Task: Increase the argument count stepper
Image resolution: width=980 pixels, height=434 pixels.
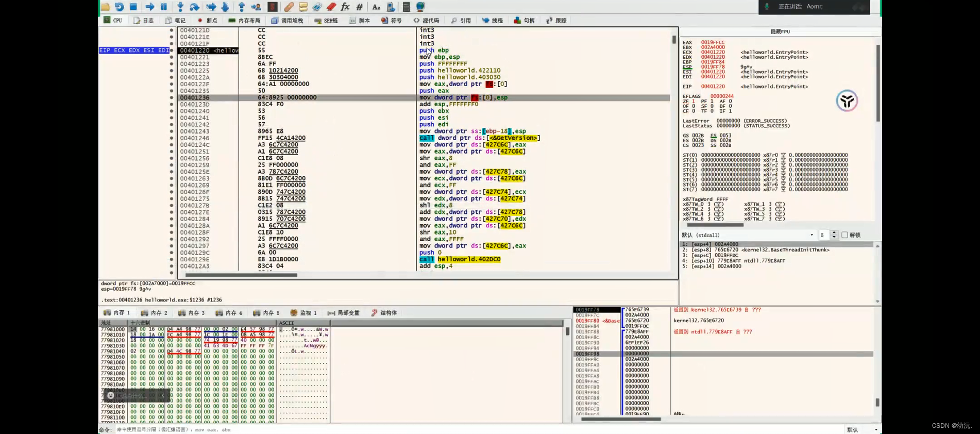Action: click(x=834, y=233)
